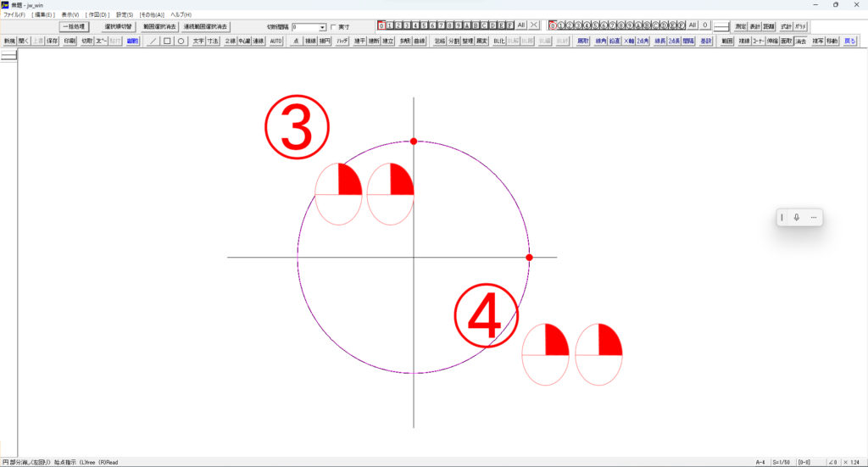Select the line (／) drawing tool
Viewport: 868px width, 467px height.
click(153, 41)
